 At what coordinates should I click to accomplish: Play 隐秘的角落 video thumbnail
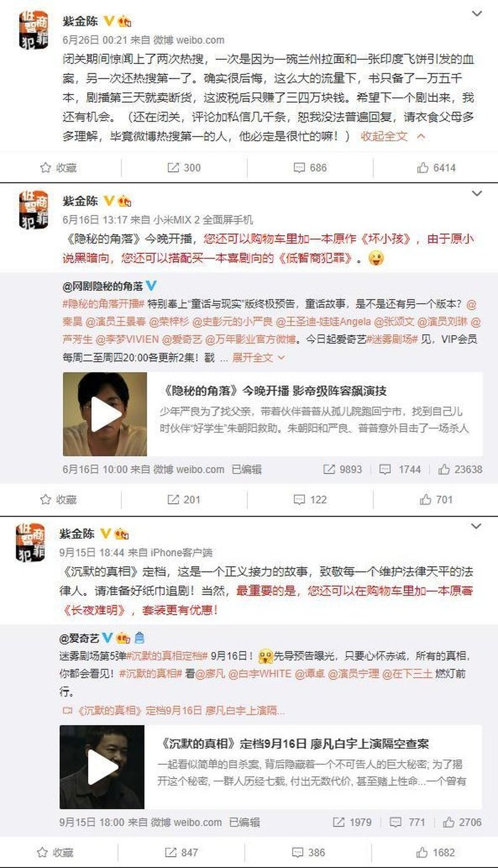[x=105, y=414]
